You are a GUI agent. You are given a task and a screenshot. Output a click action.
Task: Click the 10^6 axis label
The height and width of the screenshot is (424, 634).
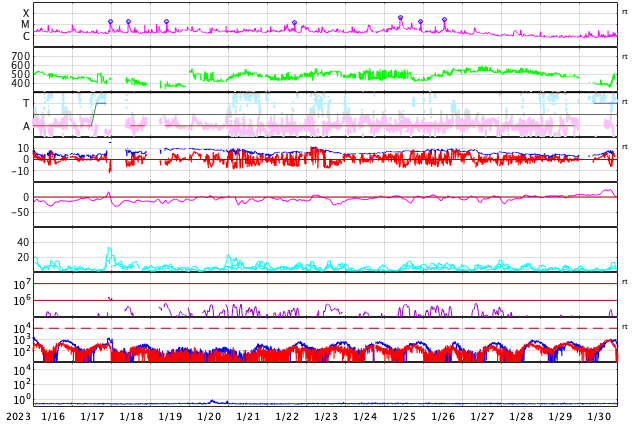[21, 301]
